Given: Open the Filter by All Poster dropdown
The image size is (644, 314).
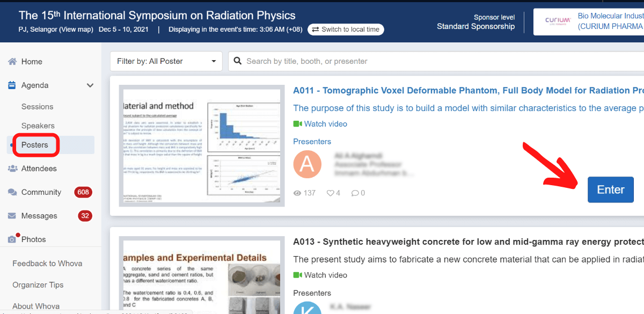Looking at the screenshot, I should click(166, 61).
